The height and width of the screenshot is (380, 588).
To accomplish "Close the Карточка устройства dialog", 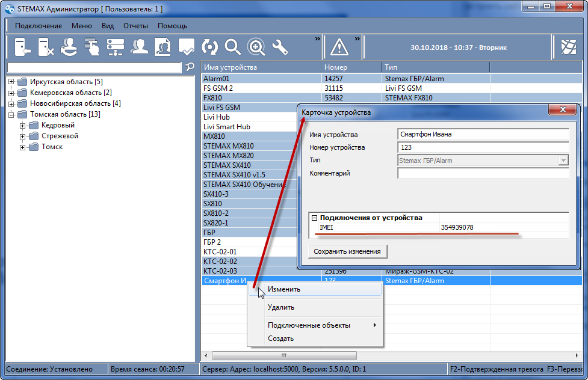I will (x=563, y=109).
